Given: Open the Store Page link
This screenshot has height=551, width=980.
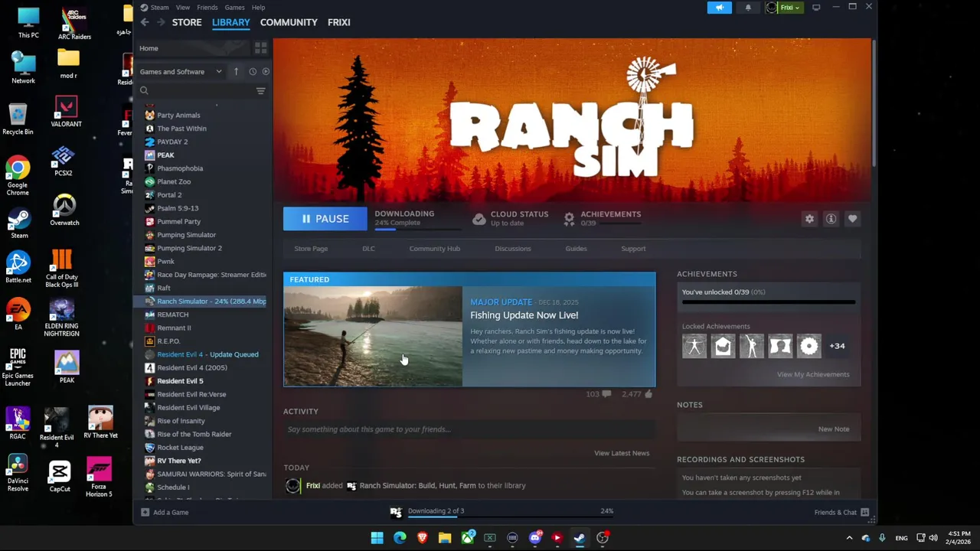Looking at the screenshot, I should tap(311, 249).
